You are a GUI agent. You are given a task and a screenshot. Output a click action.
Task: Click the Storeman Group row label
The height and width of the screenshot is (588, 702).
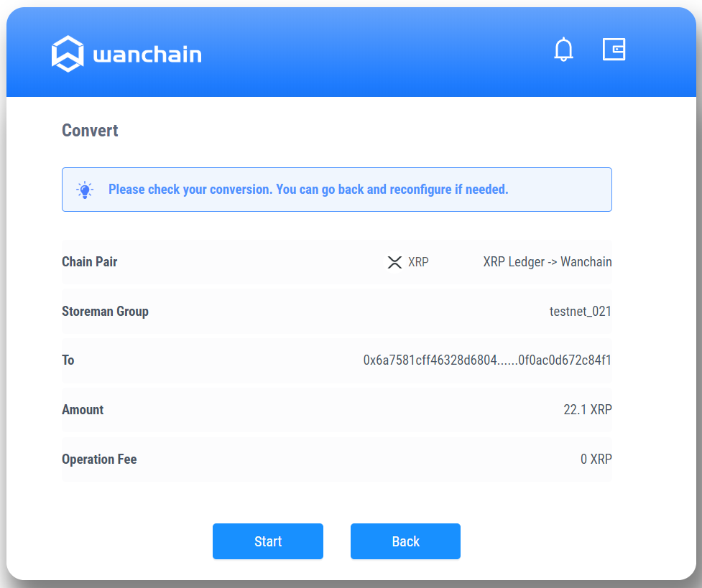[x=105, y=311]
